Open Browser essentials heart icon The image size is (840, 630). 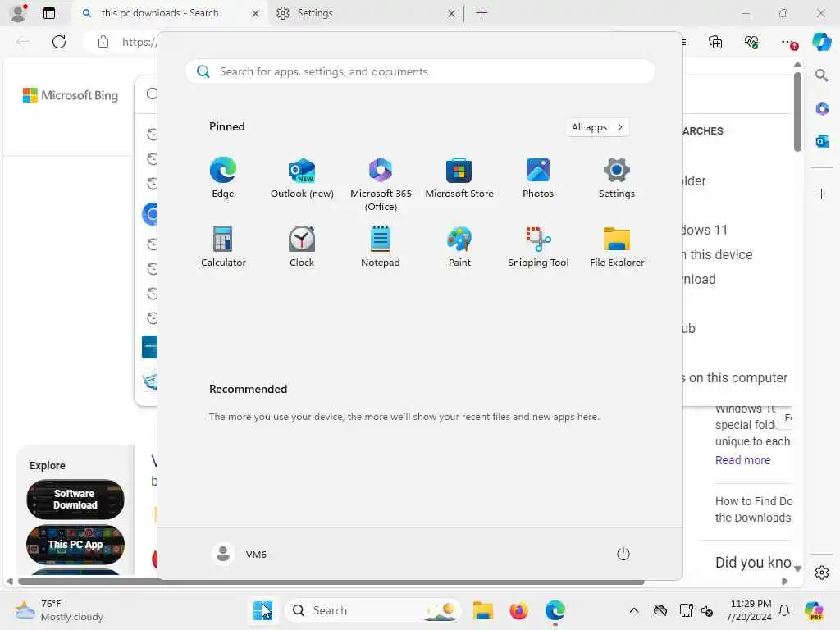click(x=751, y=42)
